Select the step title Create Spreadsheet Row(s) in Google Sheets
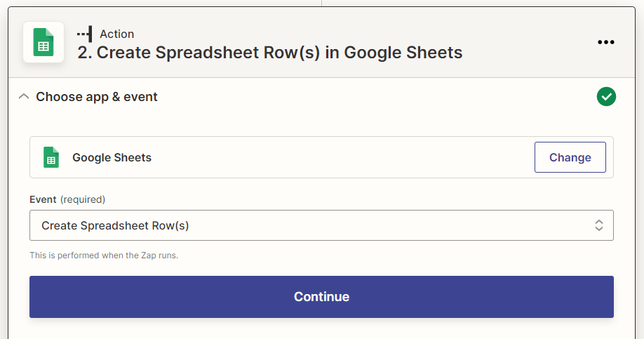The width and height of the screenshot is (644, 339). tap(270, 53)
